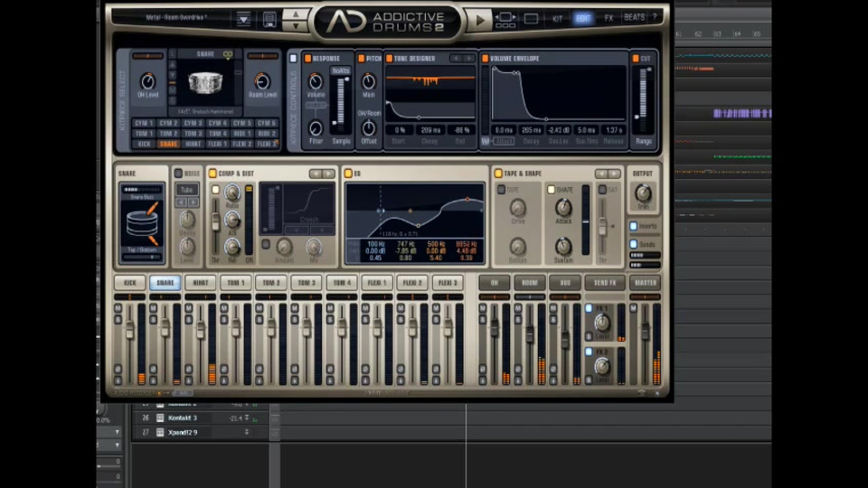Click the distortion Amount knob

pyautogui.click(x=285, y=246)
